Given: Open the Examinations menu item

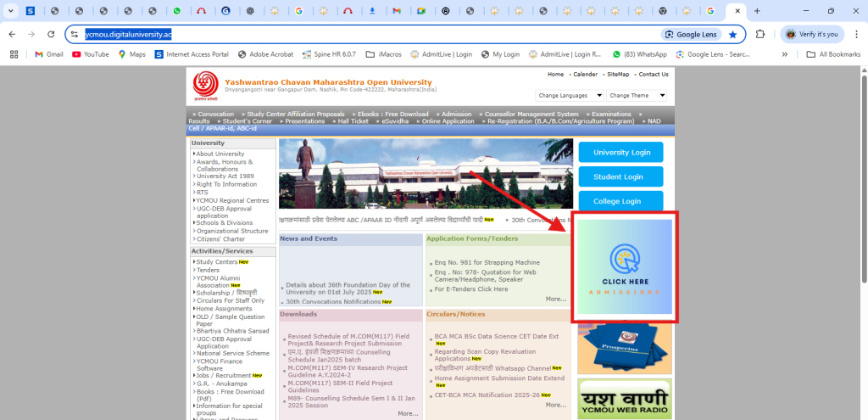Looking at the screenshot, I should pyautogui.click(x=610, y=114).
